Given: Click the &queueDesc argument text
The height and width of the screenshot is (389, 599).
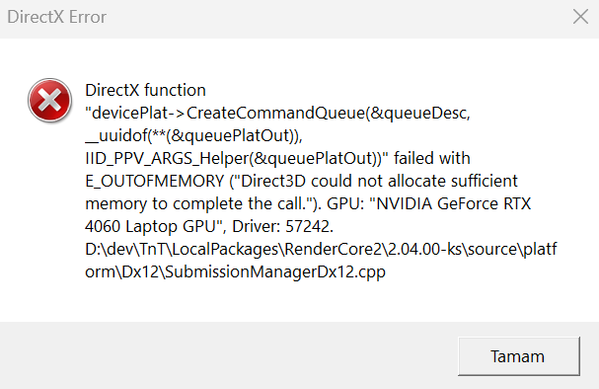Looking at the screenshot, I should (418, 113).
